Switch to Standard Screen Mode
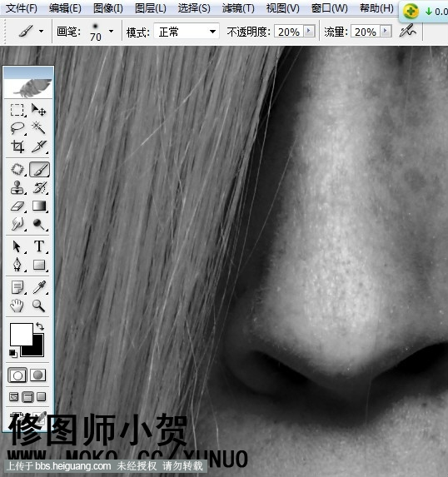Viewport: 448px width, 477px height. click(x=13, y=397)
